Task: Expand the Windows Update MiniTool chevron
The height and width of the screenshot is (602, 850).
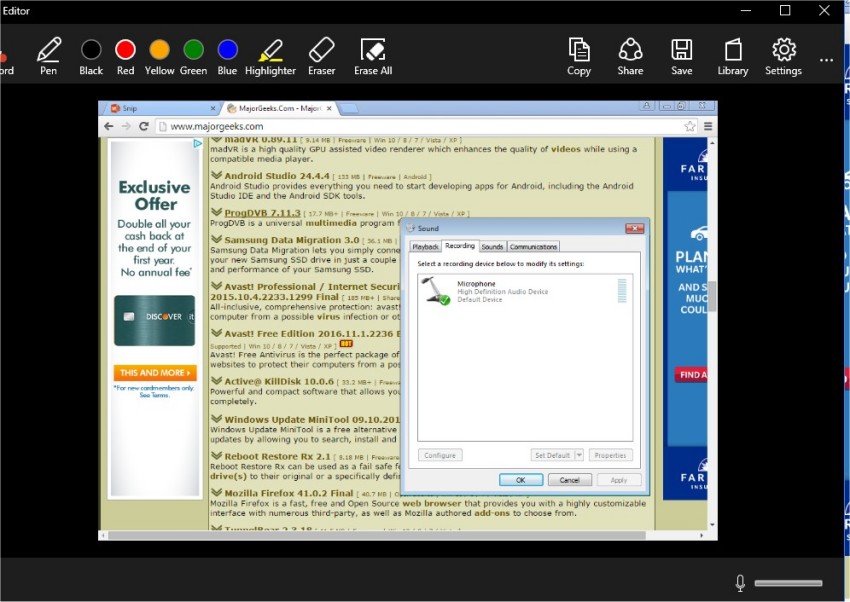Action: tap(216, 419)
